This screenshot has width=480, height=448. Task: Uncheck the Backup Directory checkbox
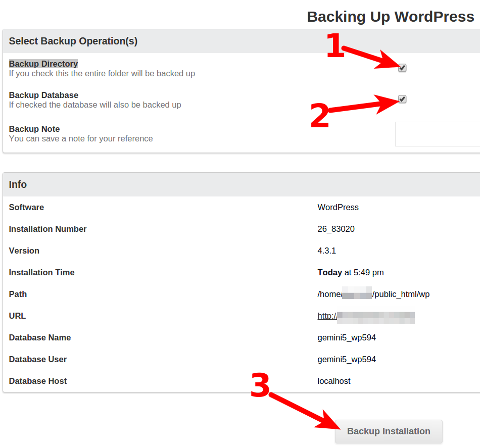point(402,68)
